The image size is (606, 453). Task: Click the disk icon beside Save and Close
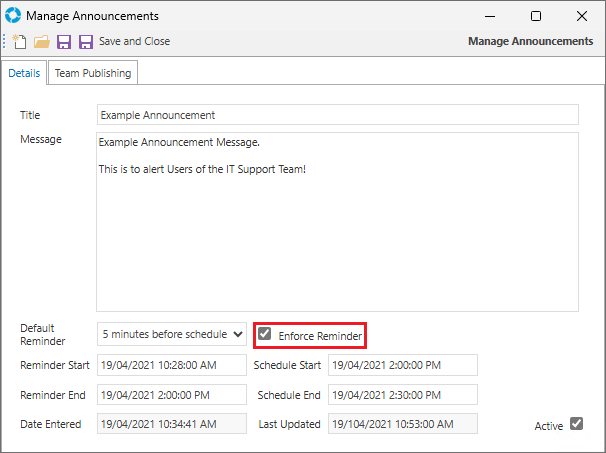pyautogui.click(x=86, y=41)
